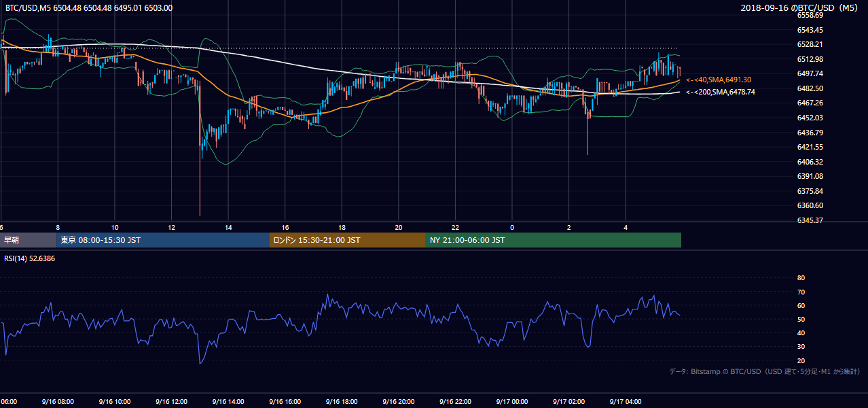The image size is (868, 408).
Task: Click the 9/16 20:00 date label
Action: click(399, 401)
